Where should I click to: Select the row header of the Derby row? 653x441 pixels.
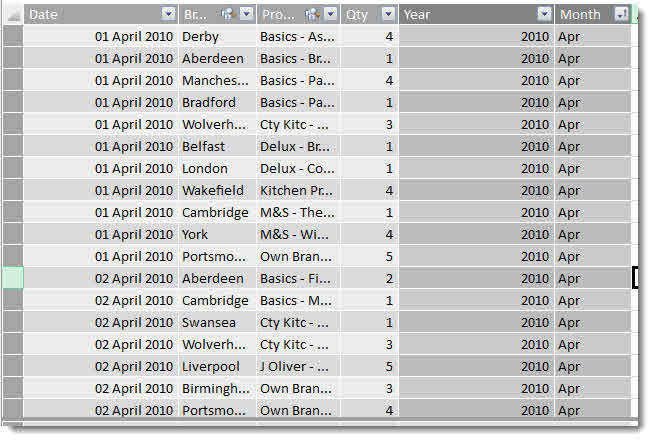[13, 36]
